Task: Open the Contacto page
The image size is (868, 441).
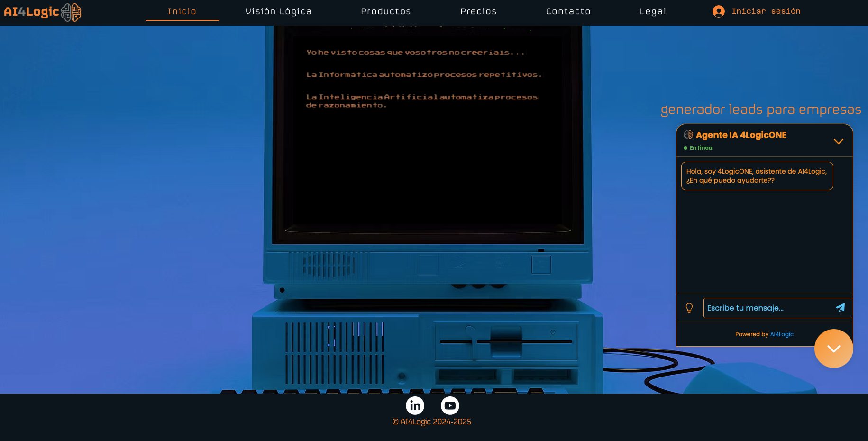Action: pyautogui.click(x=568, y=11)
